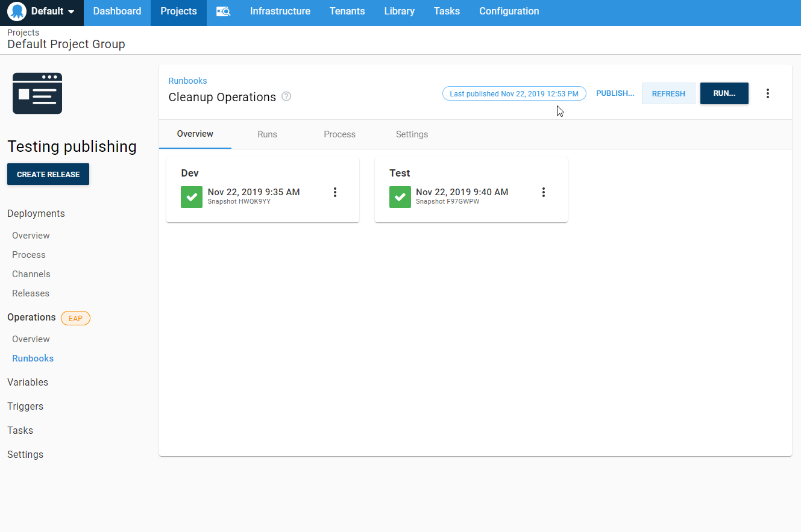Switch to the runbook Overview tab
Screen dimensions: 801x532
coord(195,134)
